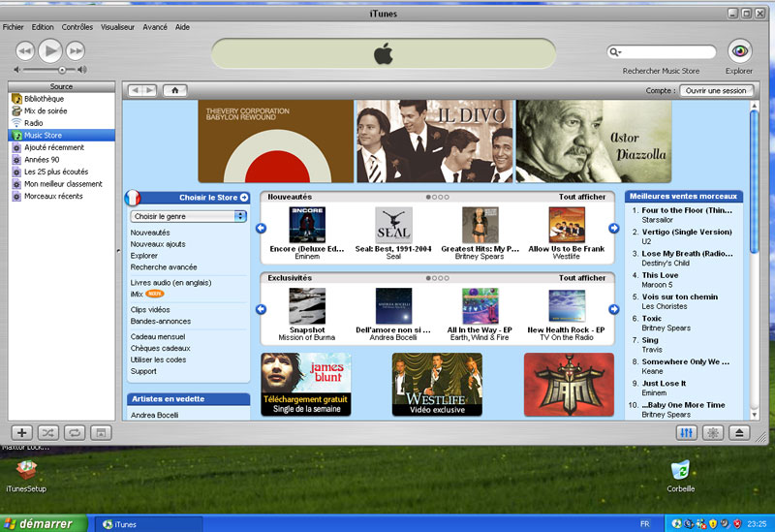The height and width of the screenshot is (532, 775).
Task: Open the Edition menu
Action: (43, 27)
